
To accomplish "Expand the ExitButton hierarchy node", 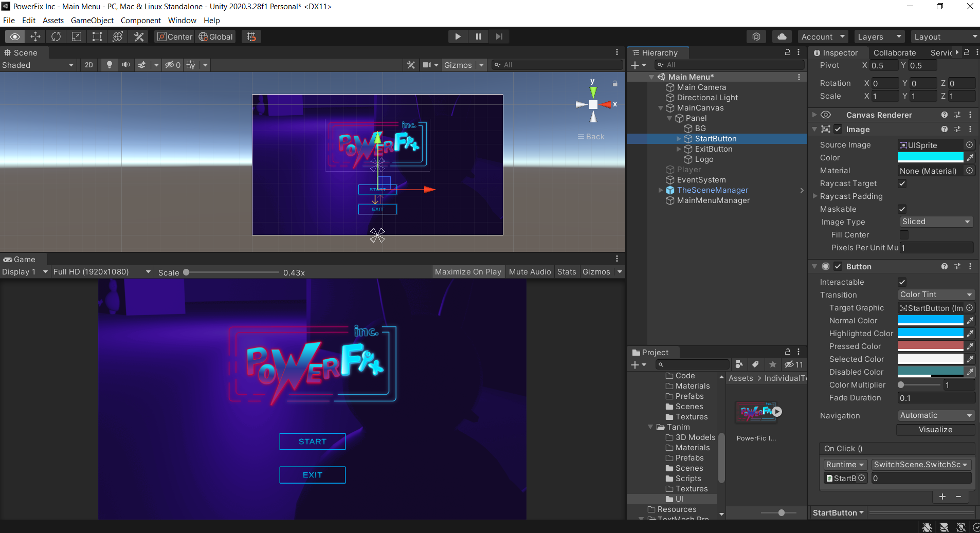I will [679, 149].
